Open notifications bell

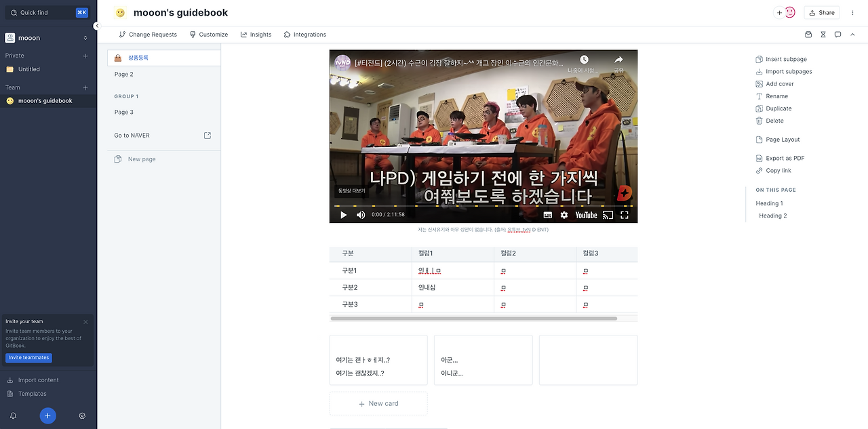(x=13, y=415)
